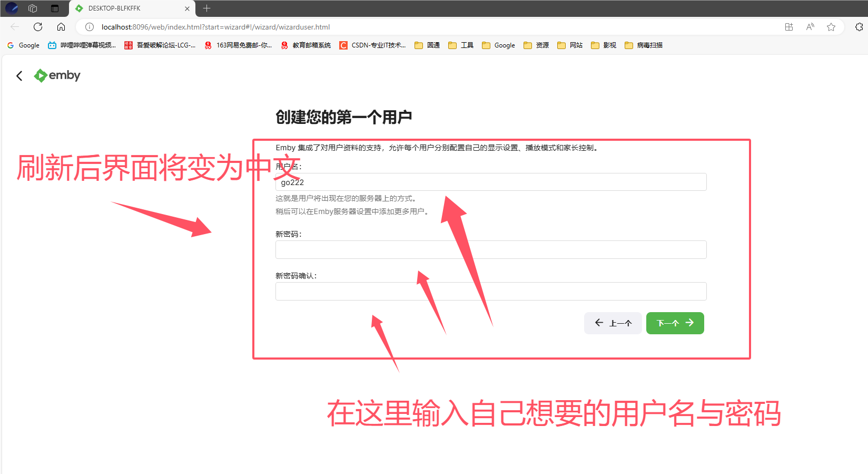The height and width of the screenshot is (474, 868).
Task: Activate the read aloud icon
Action: click(810, 27)
